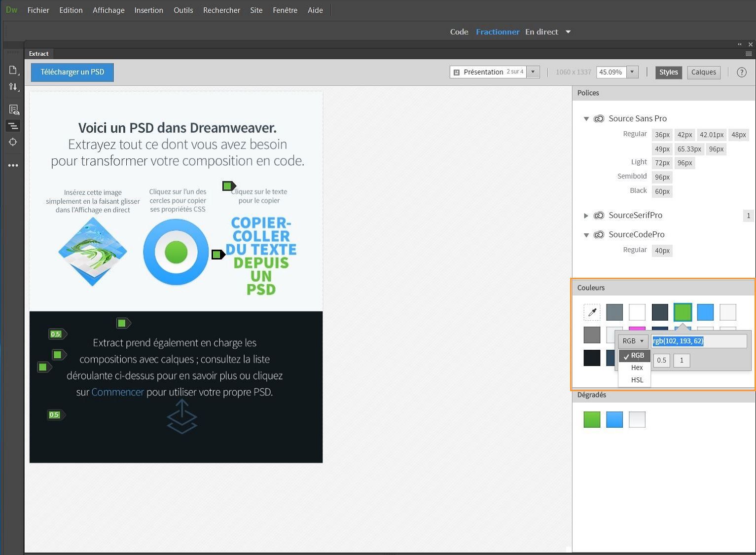756x555 pixels.
Task: Select Fractionner split view
Action: (x=498, y=32)
